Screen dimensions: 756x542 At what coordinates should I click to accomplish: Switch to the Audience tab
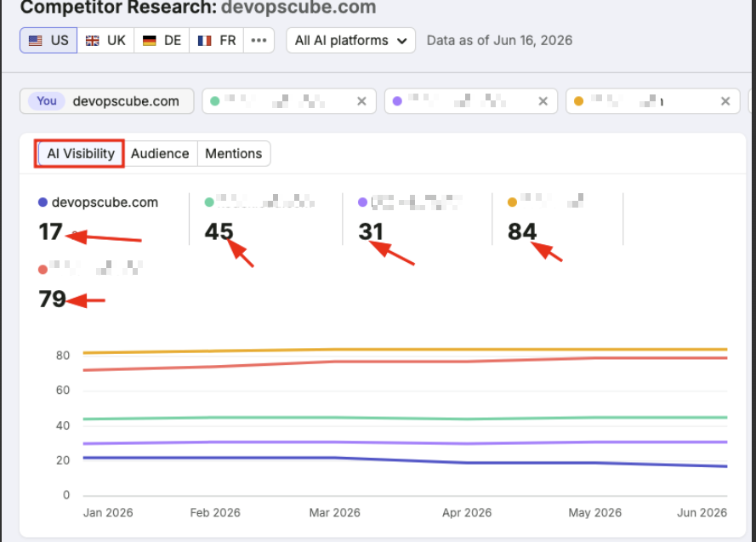tap(160, 154)
